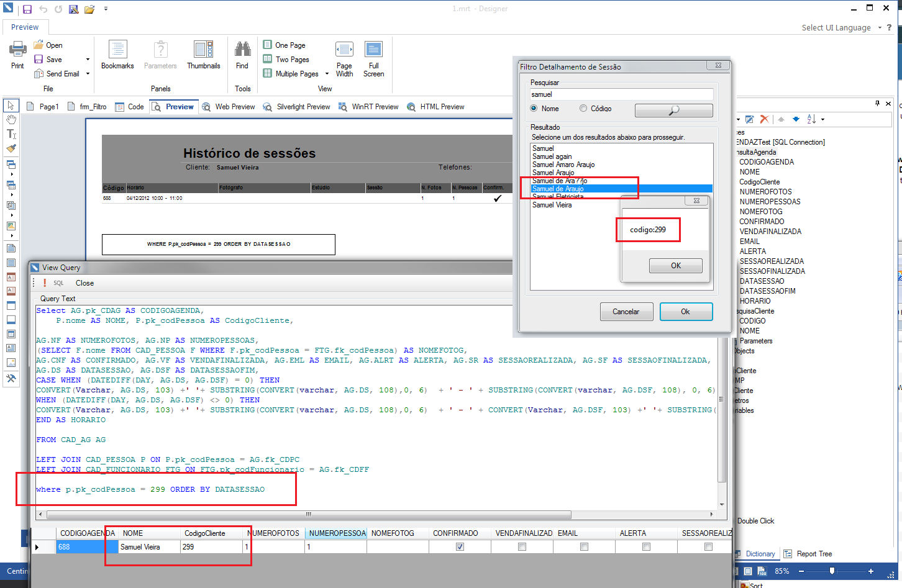
Task: Switch to Two Pages view
Action: pos(286,60)
